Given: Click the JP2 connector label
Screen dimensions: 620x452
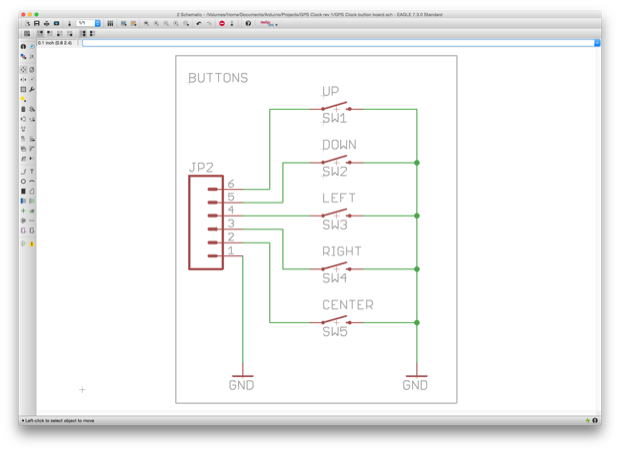Looking at the screenshot, I should point(201,168).
